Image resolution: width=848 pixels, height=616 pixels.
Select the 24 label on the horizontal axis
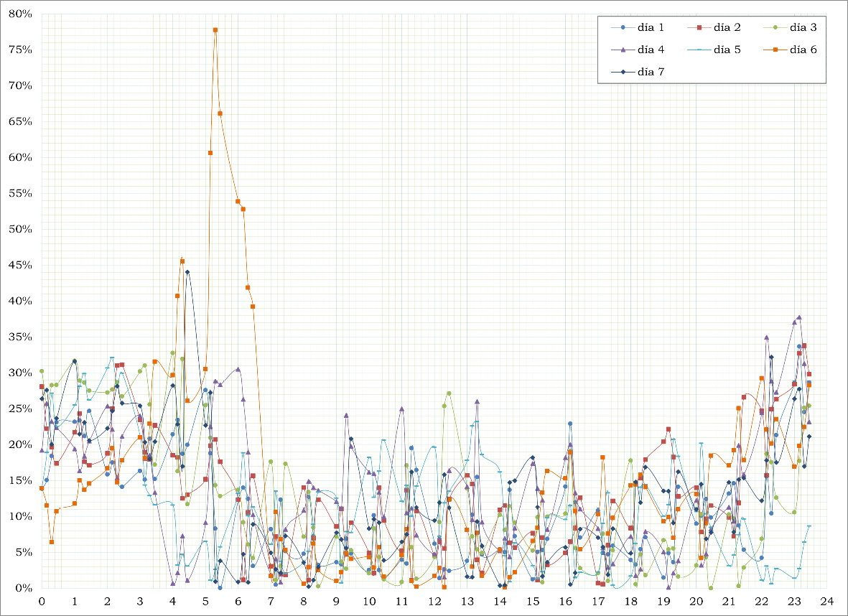(x=827, y=601)
